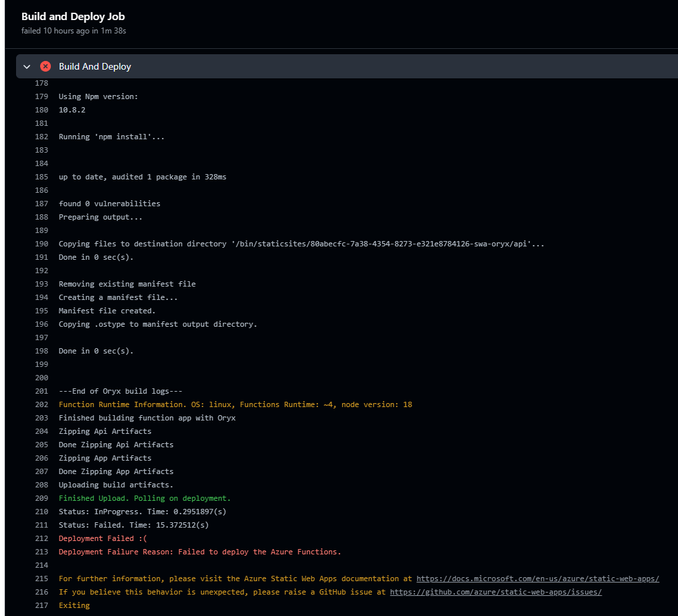The image size is (678, 616).
Task: Select 'Done in 0 sec(s).' on line 191
Action: point(96,257)
